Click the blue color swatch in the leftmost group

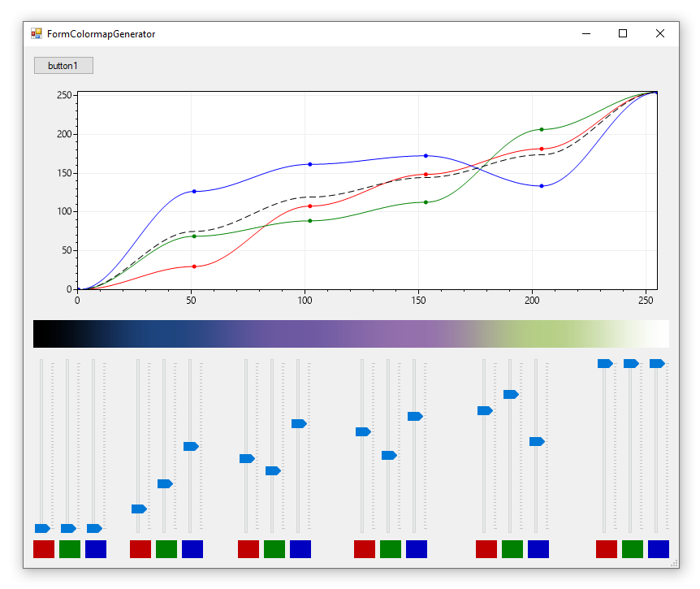96,549
